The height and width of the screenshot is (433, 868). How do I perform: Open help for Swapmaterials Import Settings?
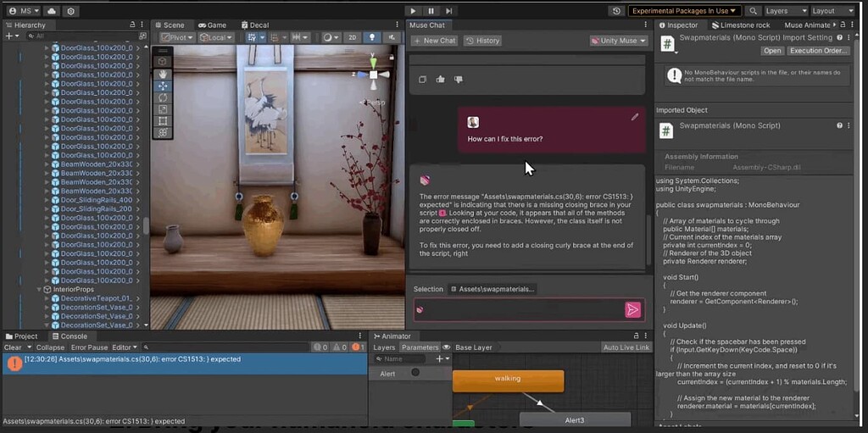pyautogui.click(x=839, y=37)
